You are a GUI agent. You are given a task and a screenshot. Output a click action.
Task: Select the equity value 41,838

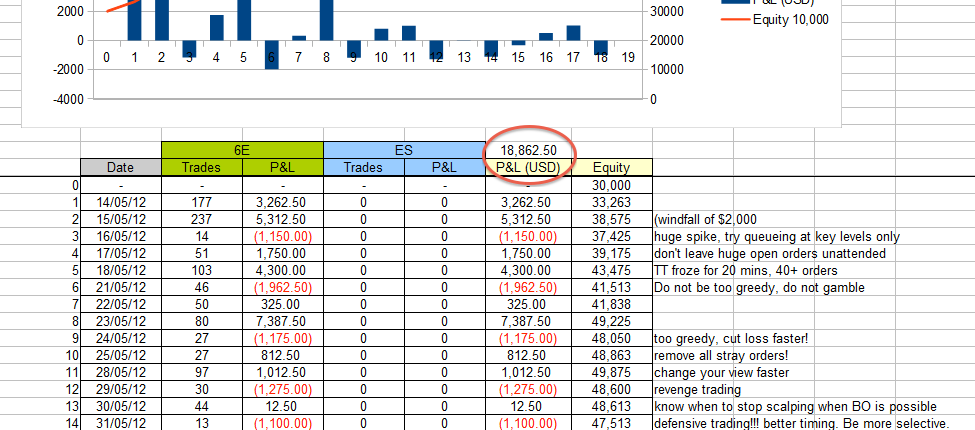coord(611,304)
